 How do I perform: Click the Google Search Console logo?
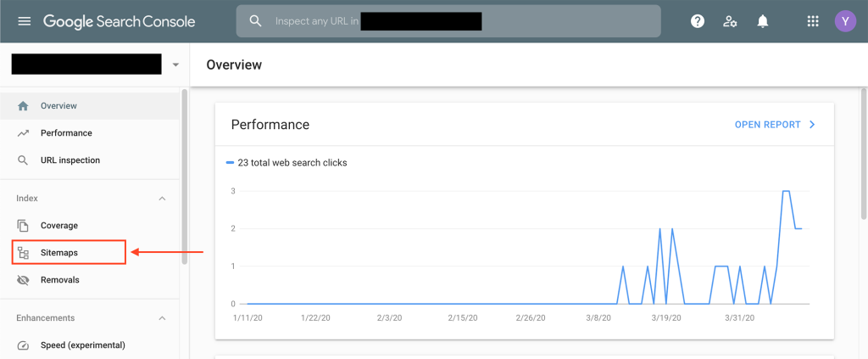click(119, 21)
